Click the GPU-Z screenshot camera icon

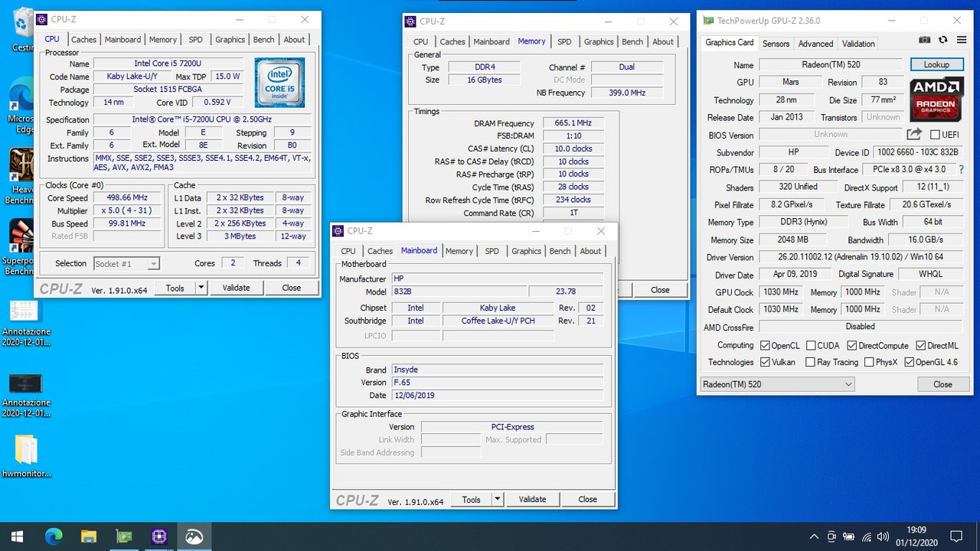pyautogui.click(x=925, y=40)
